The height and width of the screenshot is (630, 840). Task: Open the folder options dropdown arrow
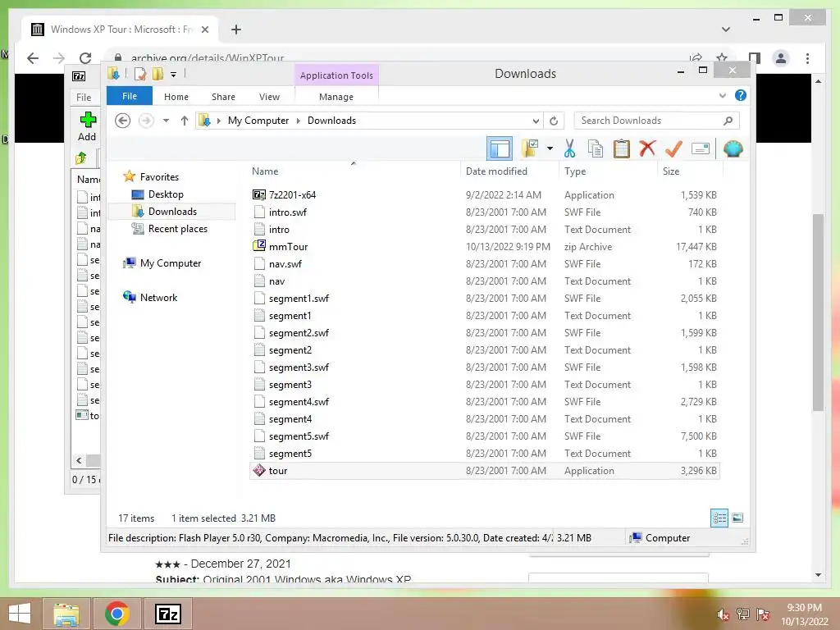pos(550,148)
